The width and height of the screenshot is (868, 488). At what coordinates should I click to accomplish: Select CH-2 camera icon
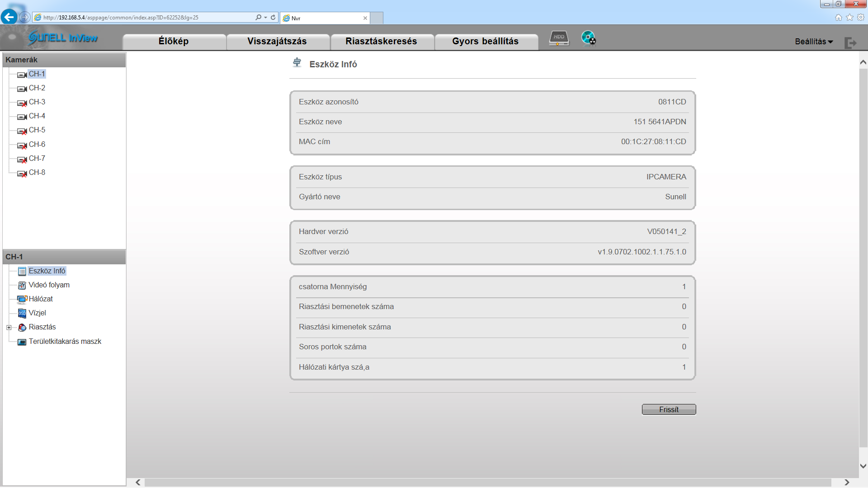pyautogui.click(x=22, y=89)
